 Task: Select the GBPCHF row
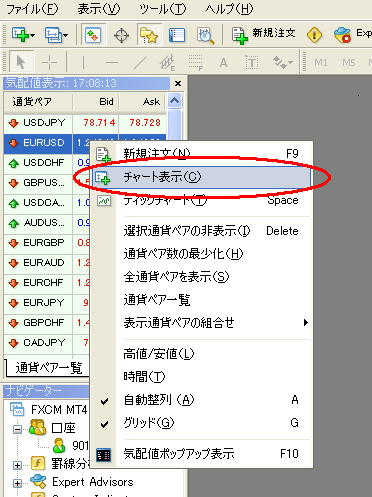pyautogui.click(x=47, y=323)
